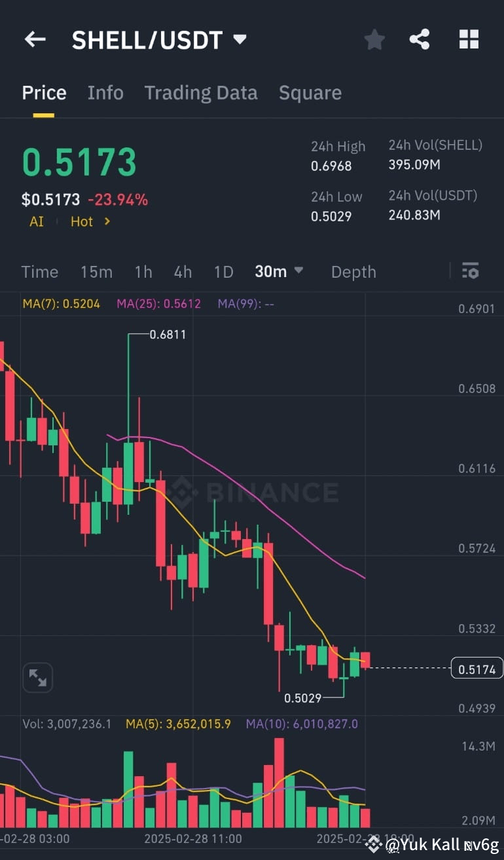Tap the current price marker 0.5174
Screen dimensions: 504x860
click(x=477, y=667)
